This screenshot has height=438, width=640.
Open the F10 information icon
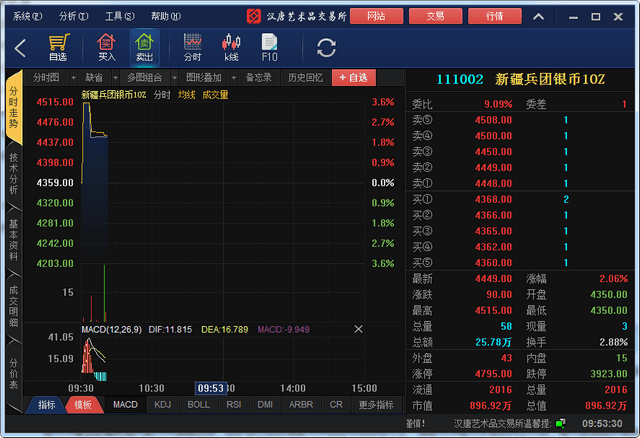coord(269,47)
